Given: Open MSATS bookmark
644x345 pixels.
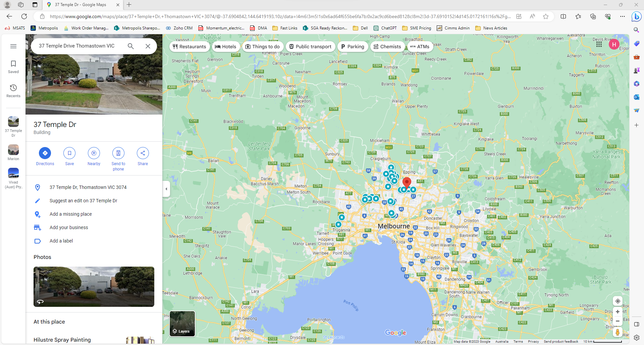Looking at the screenshot, I should click(15, 28).
